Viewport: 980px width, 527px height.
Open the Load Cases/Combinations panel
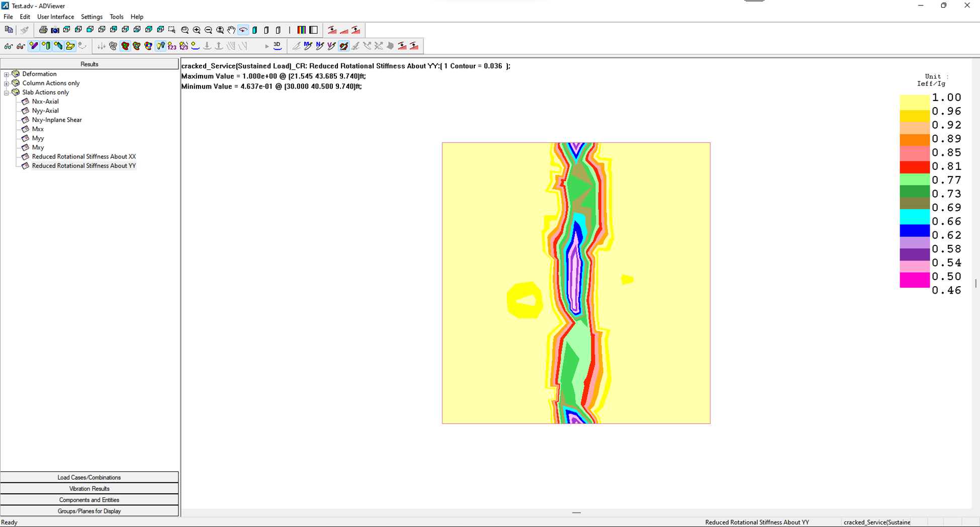tap(89, 477)
